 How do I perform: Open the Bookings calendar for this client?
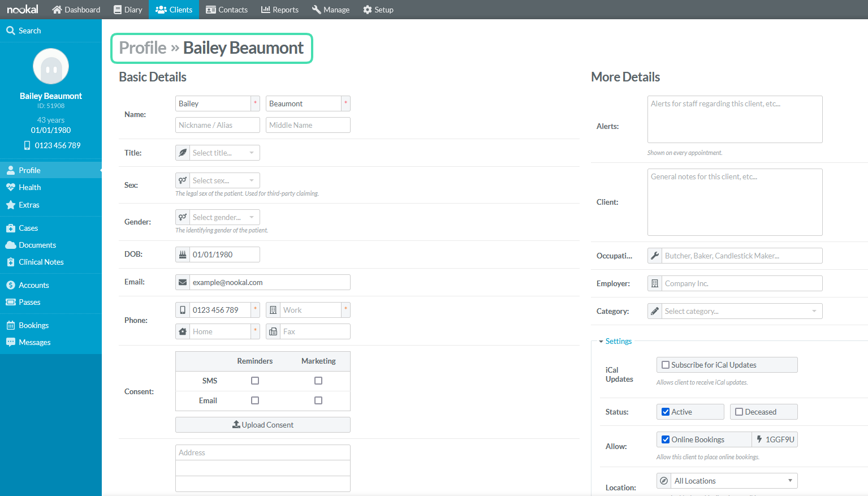[33, 325]
